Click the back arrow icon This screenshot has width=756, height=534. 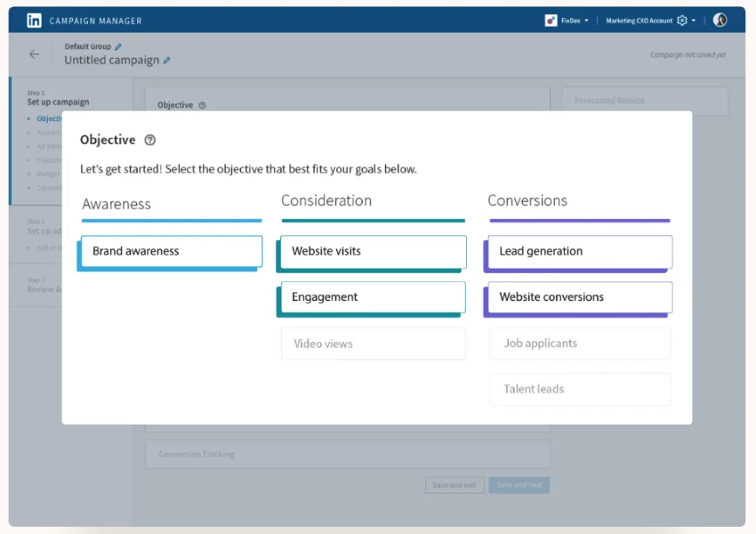click(34, 54)
